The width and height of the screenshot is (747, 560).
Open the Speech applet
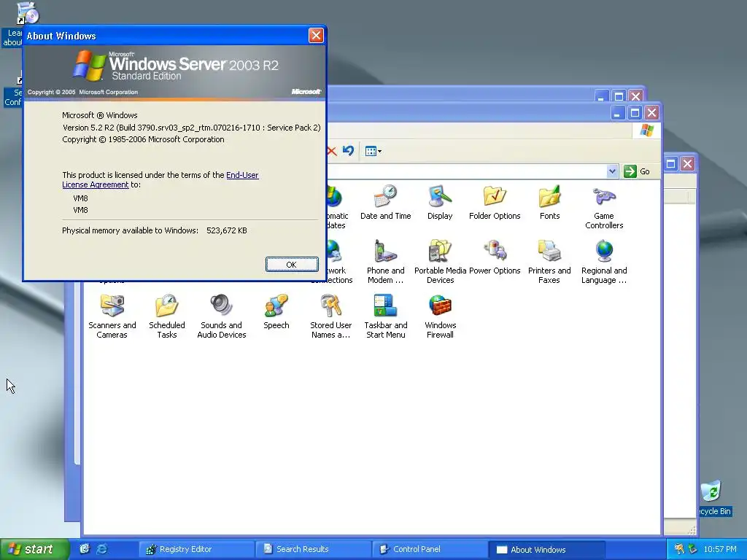(x=276, y=312)
